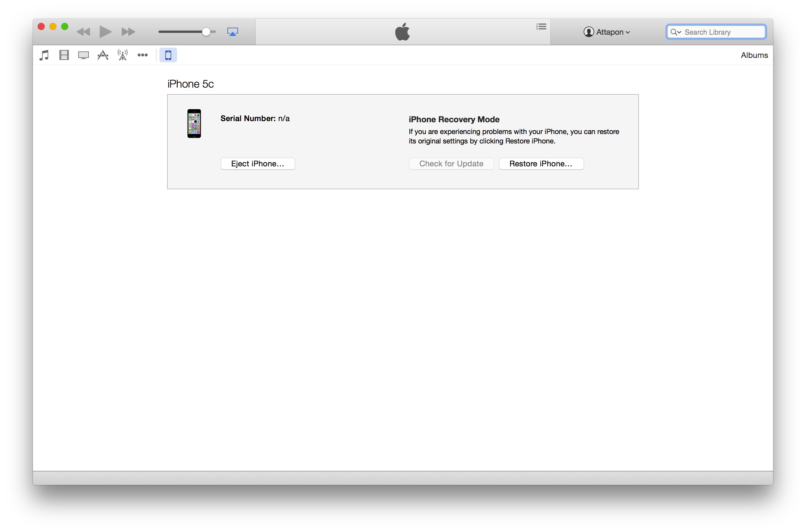Select the iPhone device button

click(x=168, y=55)
